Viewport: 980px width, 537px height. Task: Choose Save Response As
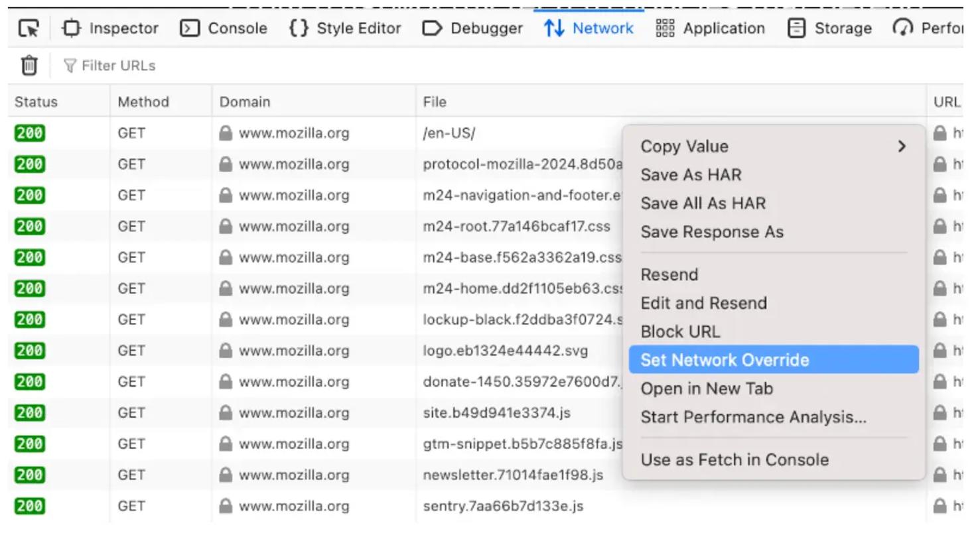pos(712,232)
